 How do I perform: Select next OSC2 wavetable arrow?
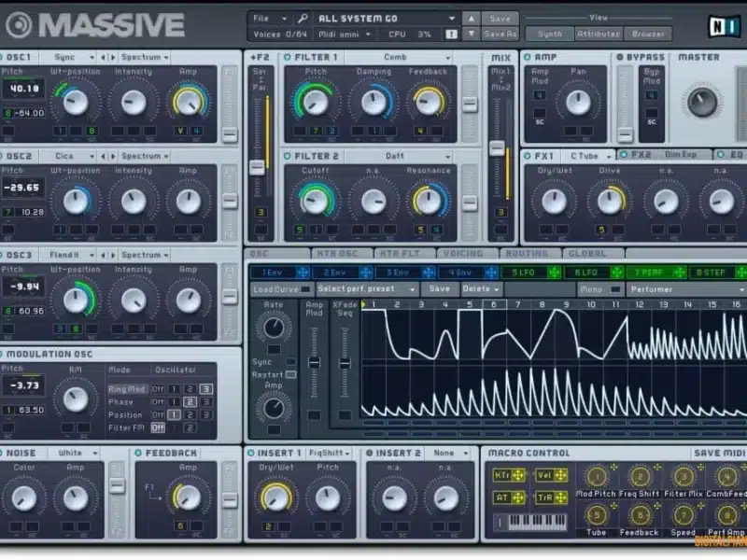coord(113,156)
